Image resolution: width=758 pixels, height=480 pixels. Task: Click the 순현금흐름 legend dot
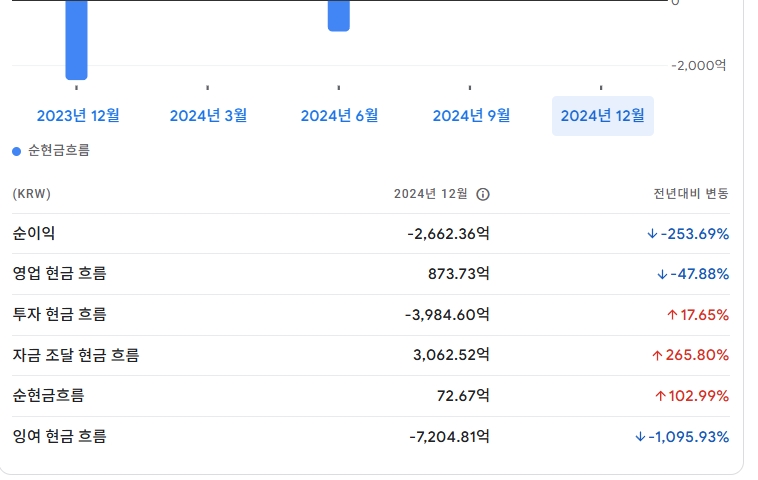pos(16,151)
